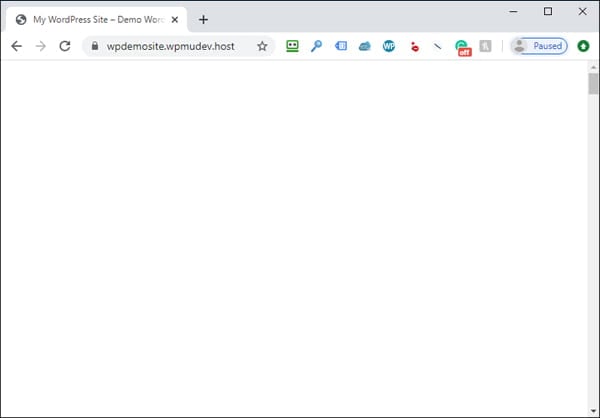Minimize the browser window

pyautogui.click(x=513, y=11)
